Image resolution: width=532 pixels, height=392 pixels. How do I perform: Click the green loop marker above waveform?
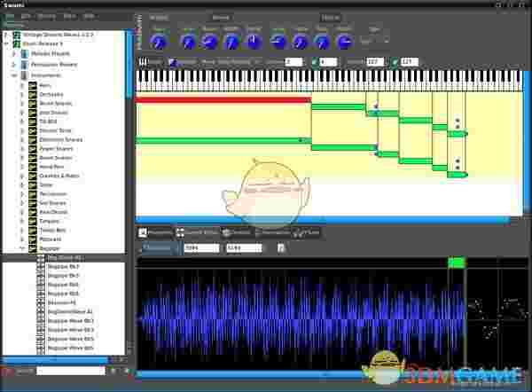pos(457,263)
